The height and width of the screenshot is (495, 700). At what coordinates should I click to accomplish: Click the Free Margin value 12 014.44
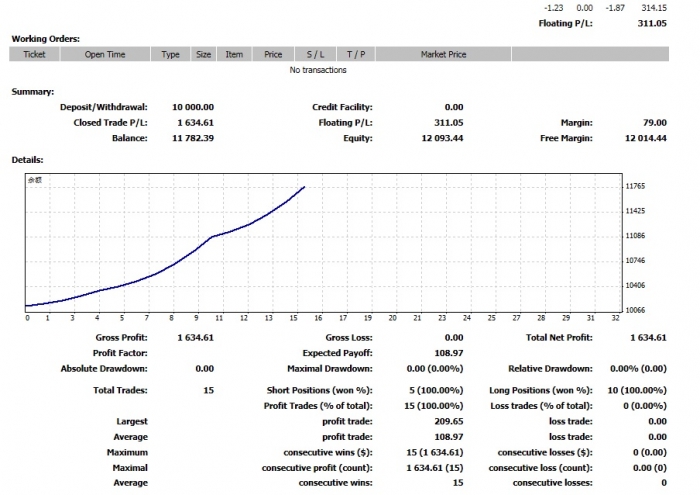pos(645,137)
